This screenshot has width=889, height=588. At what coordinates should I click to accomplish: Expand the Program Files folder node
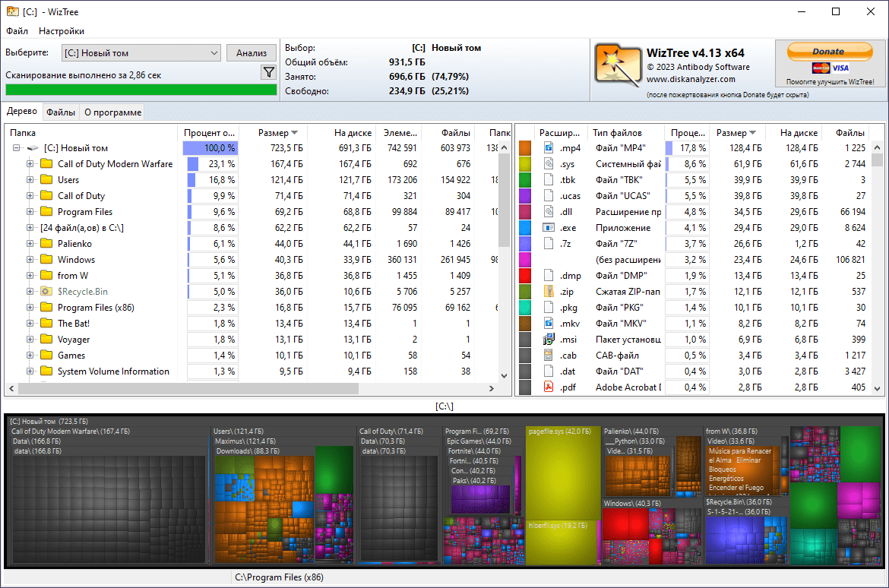(30, 211)
